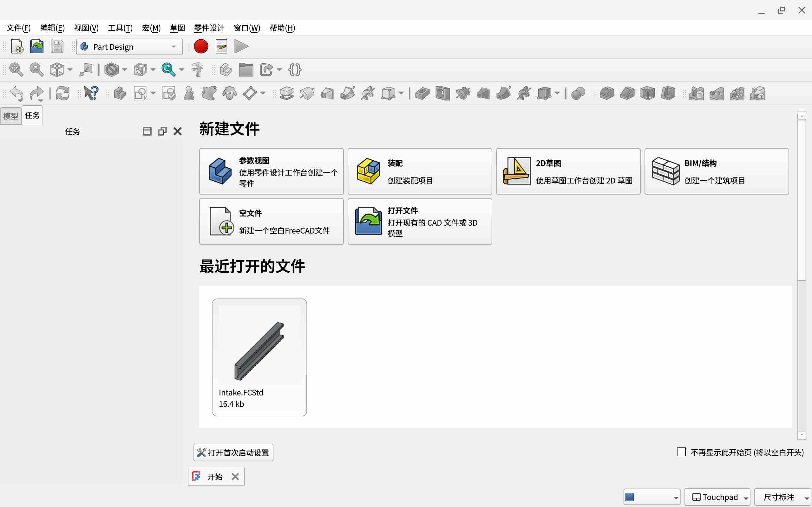
Task: Click the Pad extrude tool icon
Action: [286, 93]
